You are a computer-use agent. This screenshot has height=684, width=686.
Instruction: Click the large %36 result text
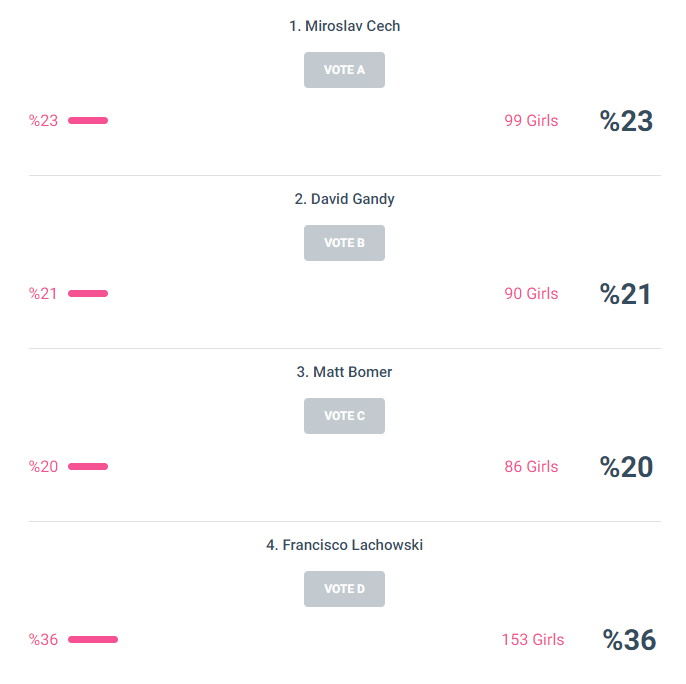pos(629,640)
